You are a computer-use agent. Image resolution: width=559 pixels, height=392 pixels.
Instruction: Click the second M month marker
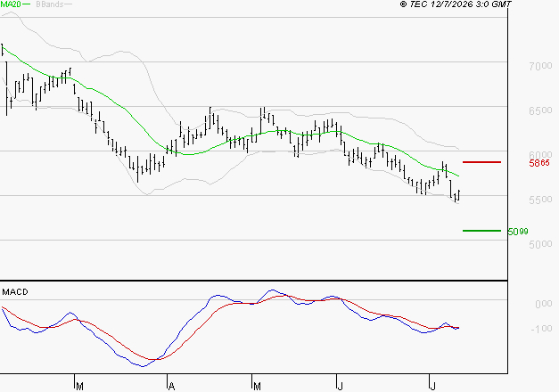pyautogui.click(x=257, y=387)
